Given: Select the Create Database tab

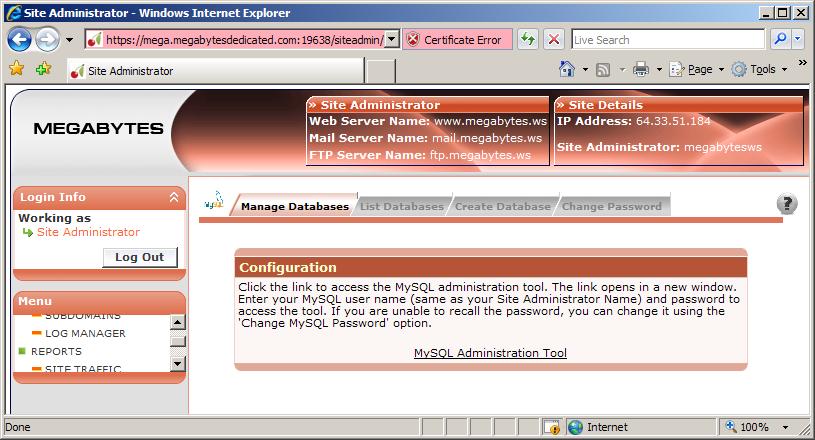Looking at the screenshot, I should coord(502,206).
